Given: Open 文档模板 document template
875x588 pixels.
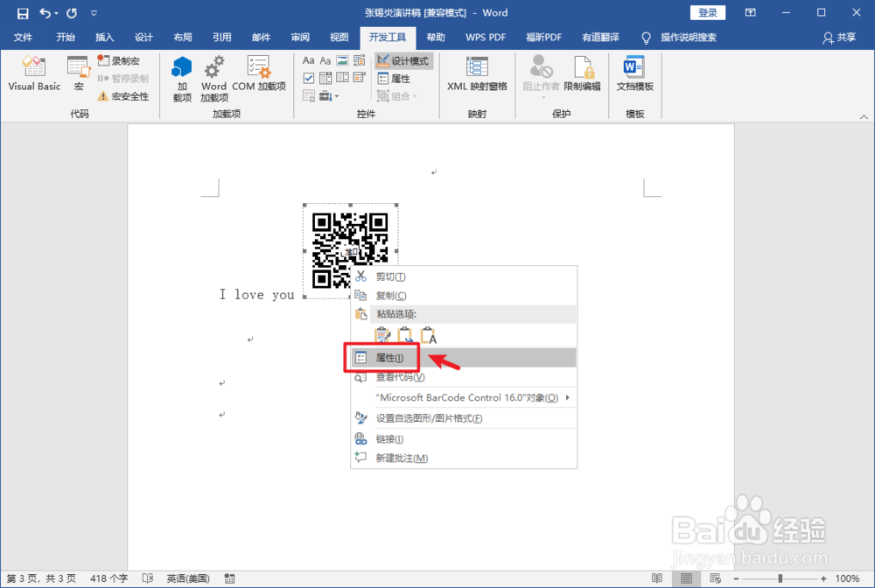Looking at the screenshot, I should click(634, 73).
